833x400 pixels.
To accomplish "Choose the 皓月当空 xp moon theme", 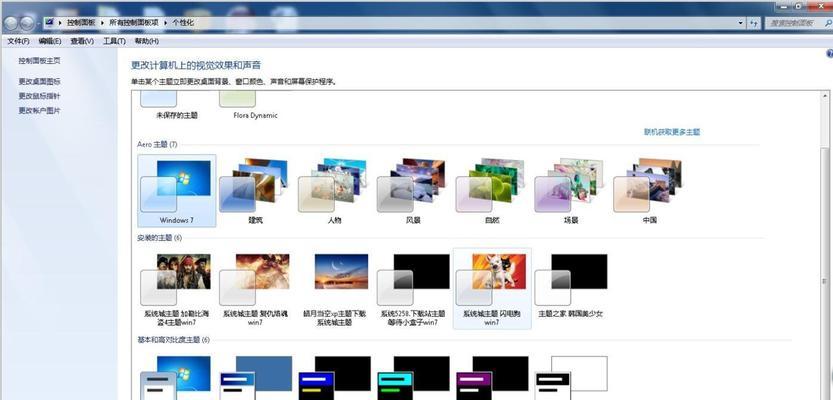I will tap(334, 289).
